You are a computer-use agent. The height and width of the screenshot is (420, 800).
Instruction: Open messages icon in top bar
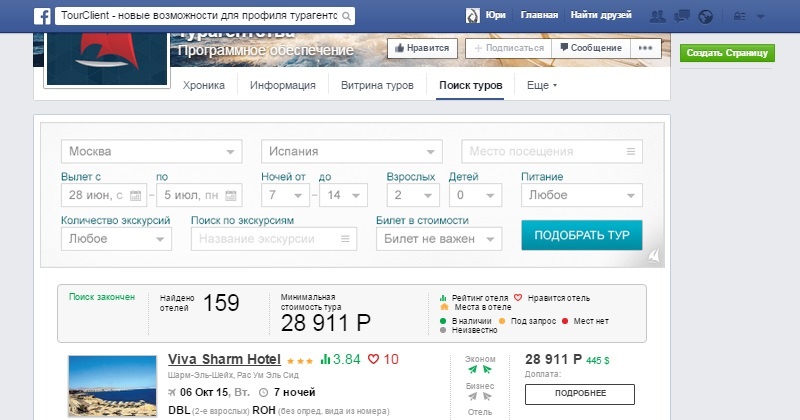(x=682, y=16)
